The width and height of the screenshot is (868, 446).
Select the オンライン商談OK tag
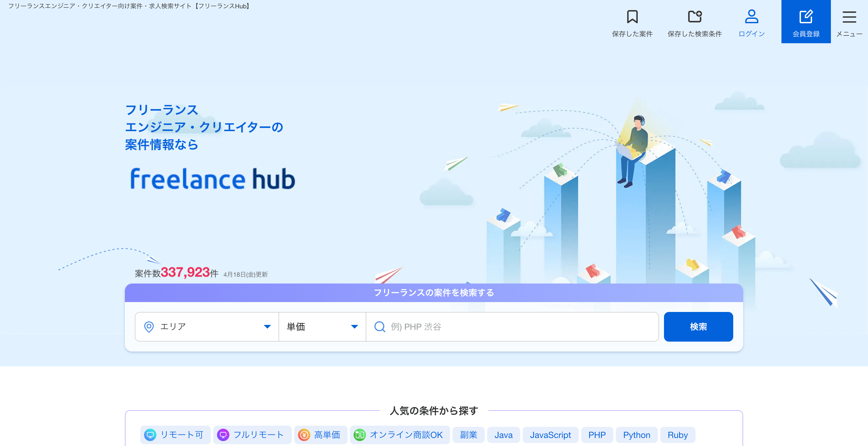pos(400,435)
